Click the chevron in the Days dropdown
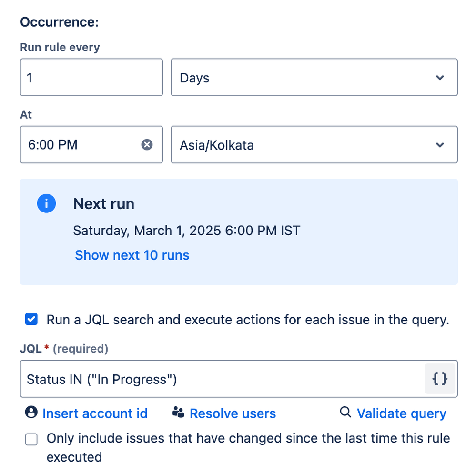This screenshot has height=474, width=476. tap(440, 78)
